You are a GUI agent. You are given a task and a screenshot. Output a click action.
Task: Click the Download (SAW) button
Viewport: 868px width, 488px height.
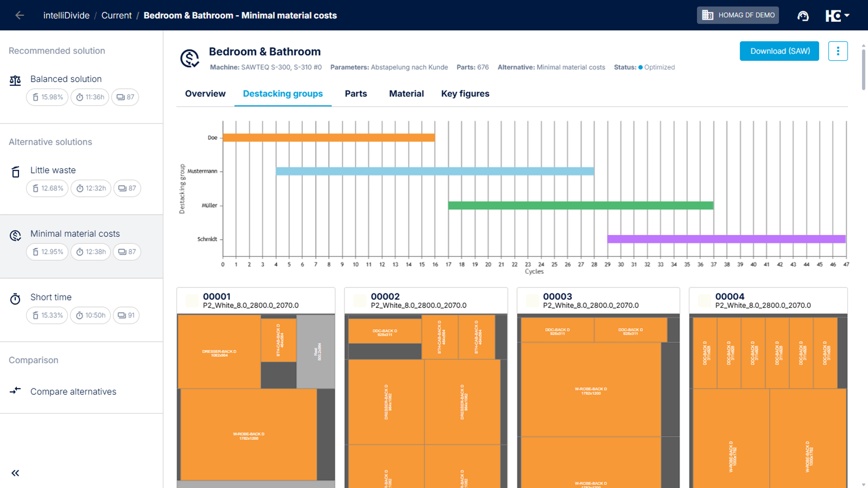[x=779, y=51]
